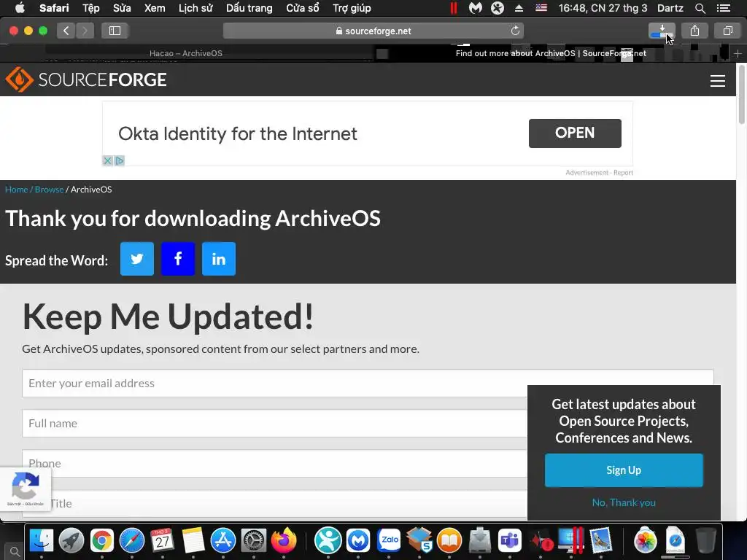
Task: Open Photos from the Dock
Action: point(645,540)
